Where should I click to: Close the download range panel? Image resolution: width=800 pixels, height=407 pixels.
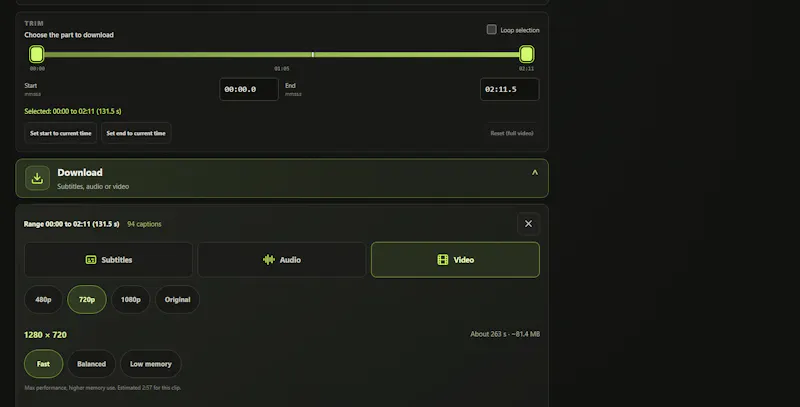click(x=529, y=224)
